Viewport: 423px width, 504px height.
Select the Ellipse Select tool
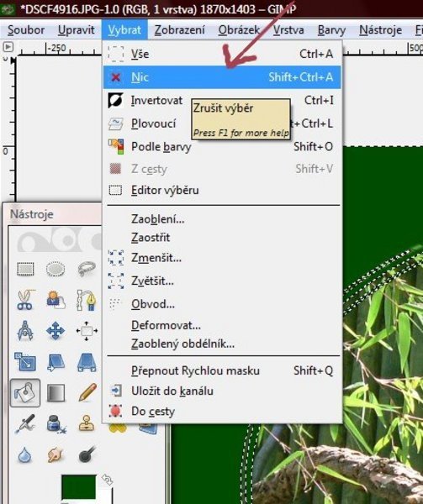click(56, 269)
